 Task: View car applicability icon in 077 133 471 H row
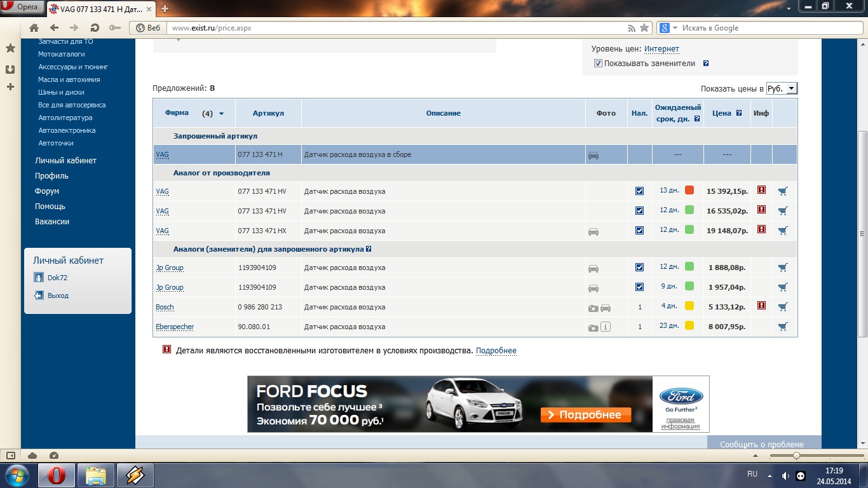pyautogui.click(x=593, y=155)
